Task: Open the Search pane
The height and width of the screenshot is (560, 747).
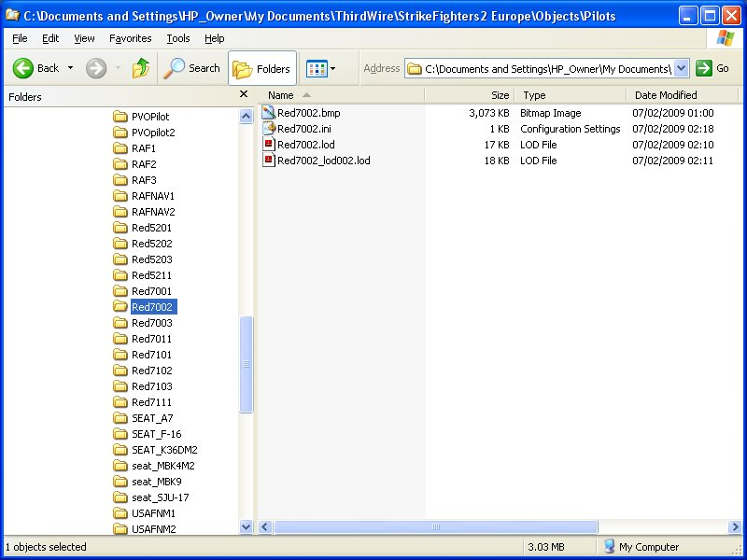Action: click(x=191, y=68)
